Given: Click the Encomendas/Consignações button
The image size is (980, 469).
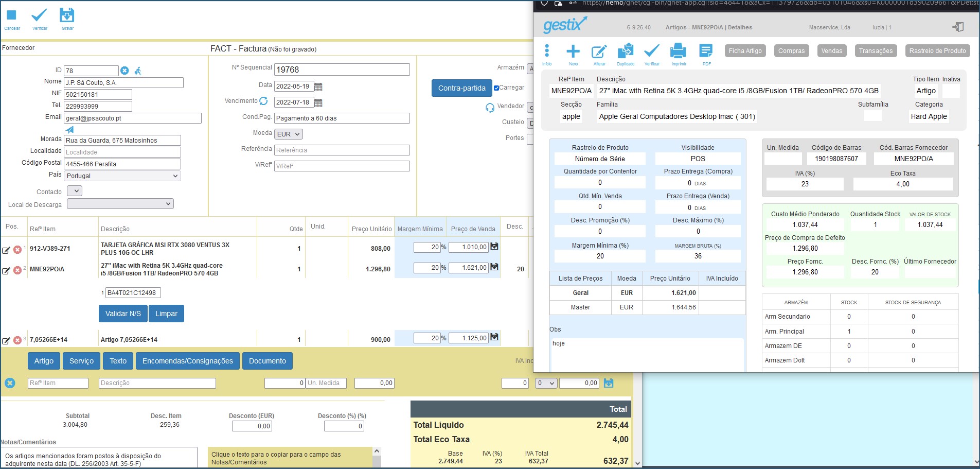Looking at the screenshot, I should (188, 361).
